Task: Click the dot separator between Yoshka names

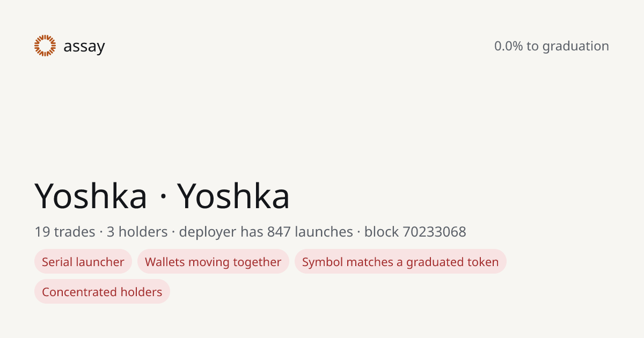Action: click(x=163, y=196)
